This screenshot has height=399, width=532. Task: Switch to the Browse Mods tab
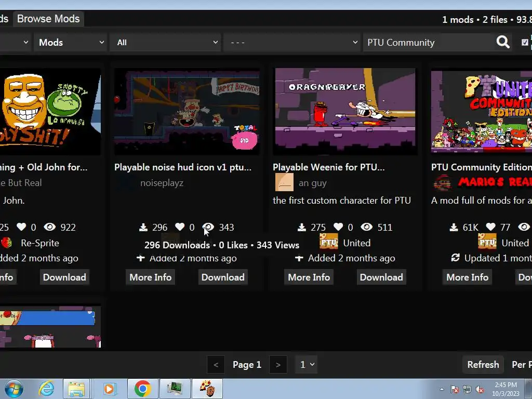pos(48,19)
